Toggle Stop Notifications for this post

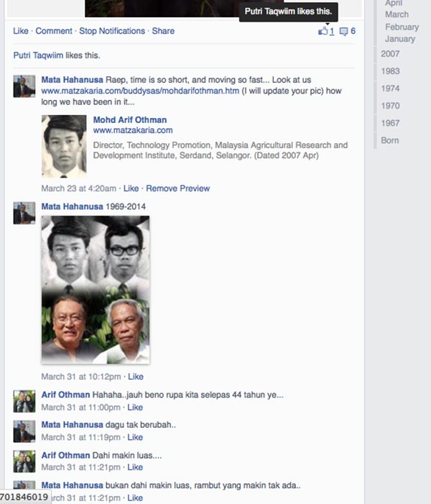click(112, 31)
